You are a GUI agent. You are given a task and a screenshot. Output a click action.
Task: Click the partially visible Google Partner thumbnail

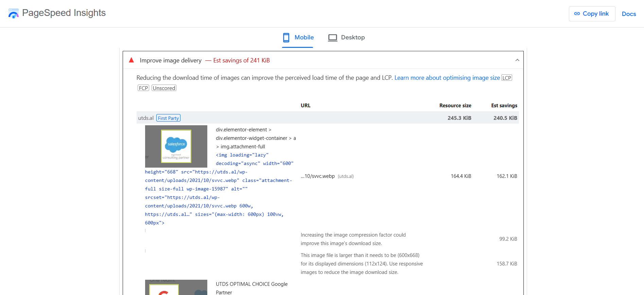coord(176,287)
